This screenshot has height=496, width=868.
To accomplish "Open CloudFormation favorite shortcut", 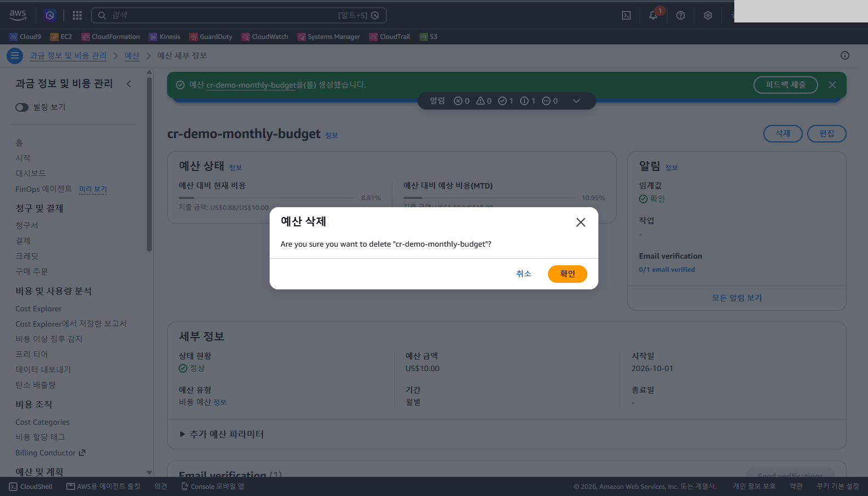I will pos(111,37).
